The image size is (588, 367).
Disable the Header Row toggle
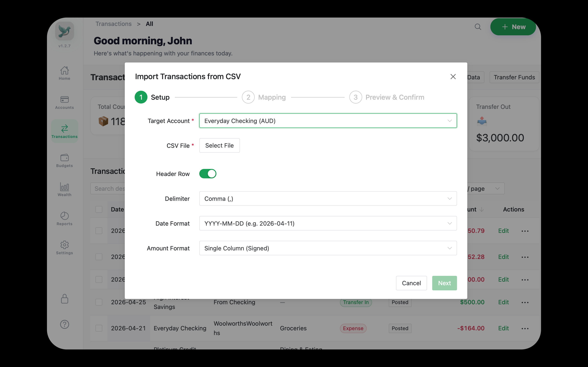click(207, 174)
